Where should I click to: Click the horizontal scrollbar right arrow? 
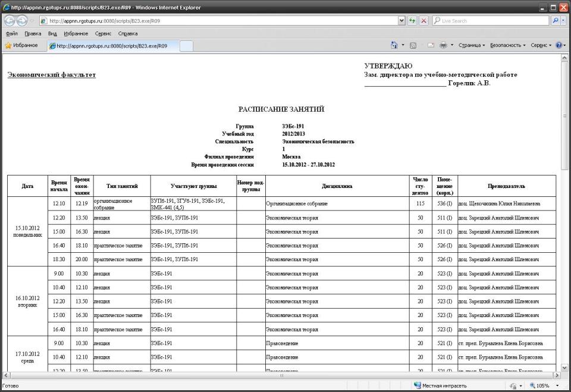(557, 375)
